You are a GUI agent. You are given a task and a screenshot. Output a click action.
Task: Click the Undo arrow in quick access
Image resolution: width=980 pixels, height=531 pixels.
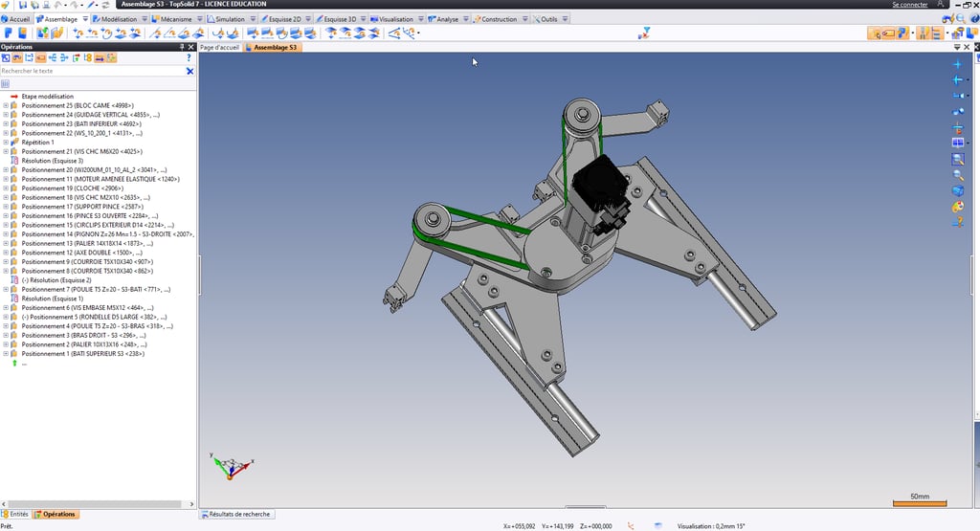58,5
